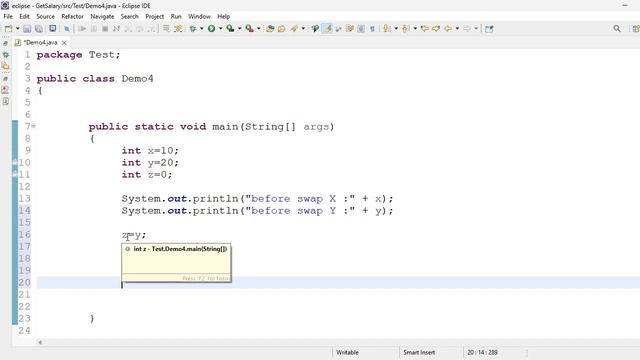Expand the Run configurations dropdown

pyautogui.click(x=220, y=29)
